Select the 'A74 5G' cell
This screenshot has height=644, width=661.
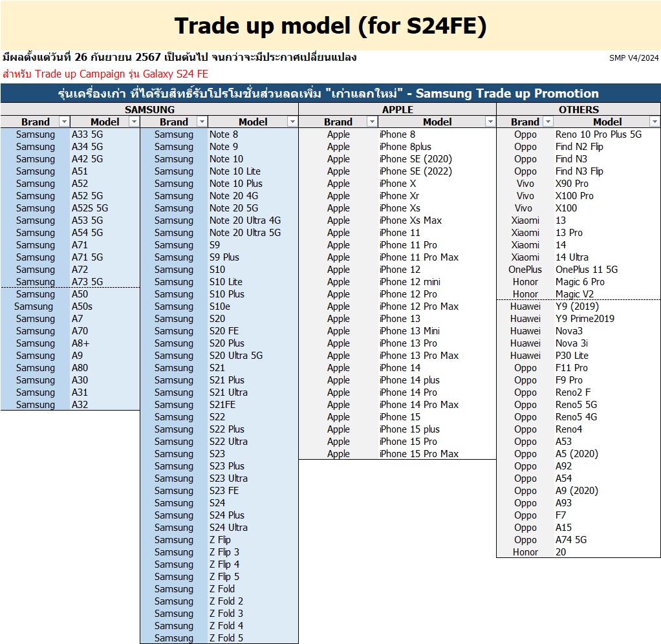[x=607, y=539]
